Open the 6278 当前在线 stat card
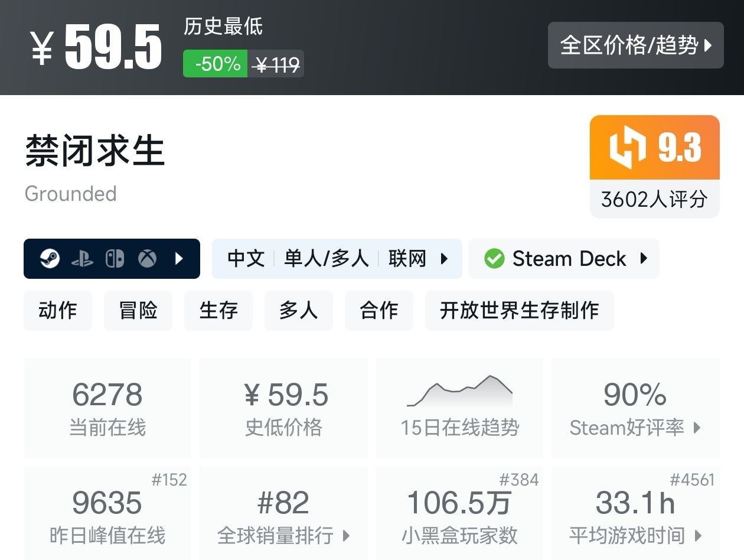The image size is (744, 560). coord(107,408)
